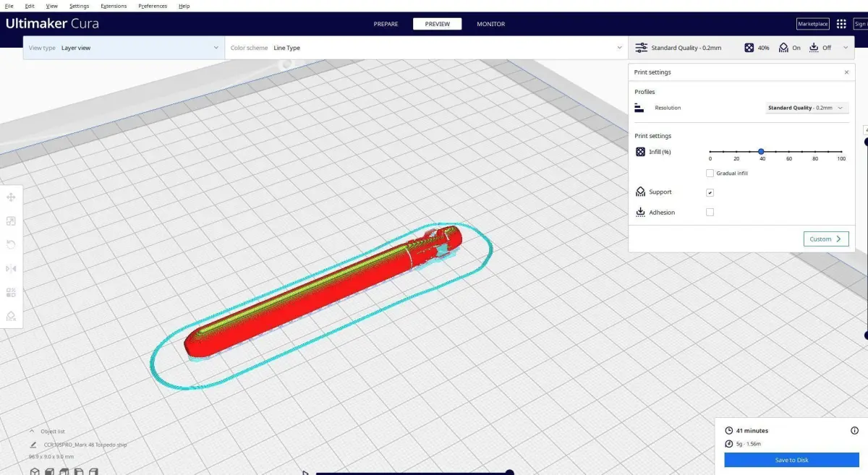Click the clock icon beside 41 minutes
Screen dimensions: 868x475
click(x=729, y=431)
